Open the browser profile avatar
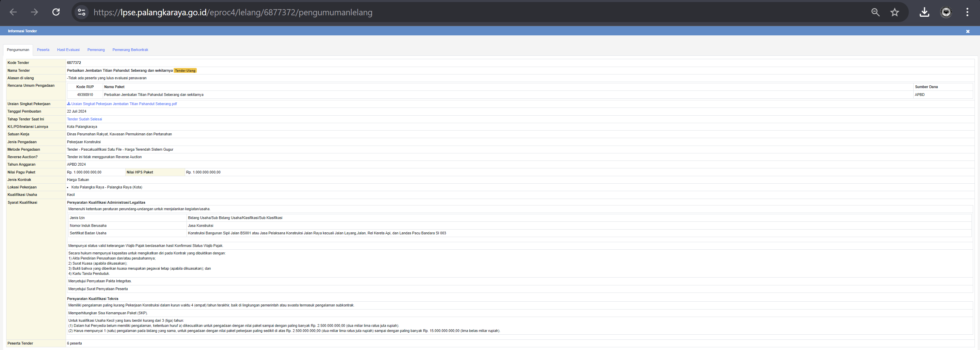This screenshot has width=980, height=350. [x=946, y=12]
